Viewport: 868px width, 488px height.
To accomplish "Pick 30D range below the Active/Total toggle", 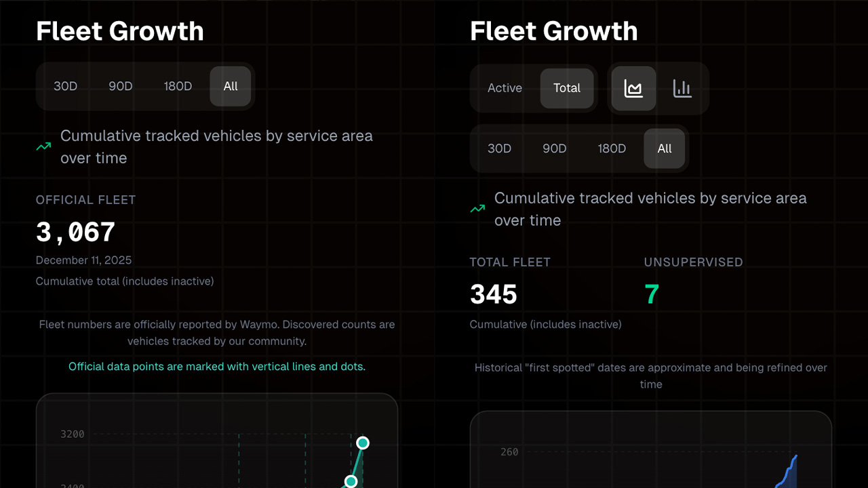I will (500, 148).
